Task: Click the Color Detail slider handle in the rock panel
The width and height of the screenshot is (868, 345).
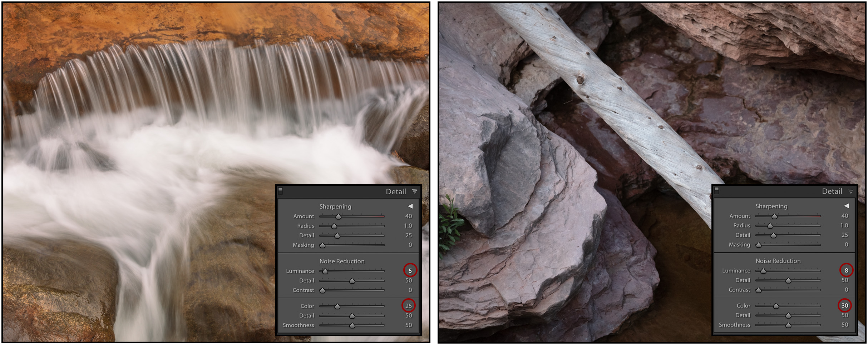Action: [x=788, y=316]
